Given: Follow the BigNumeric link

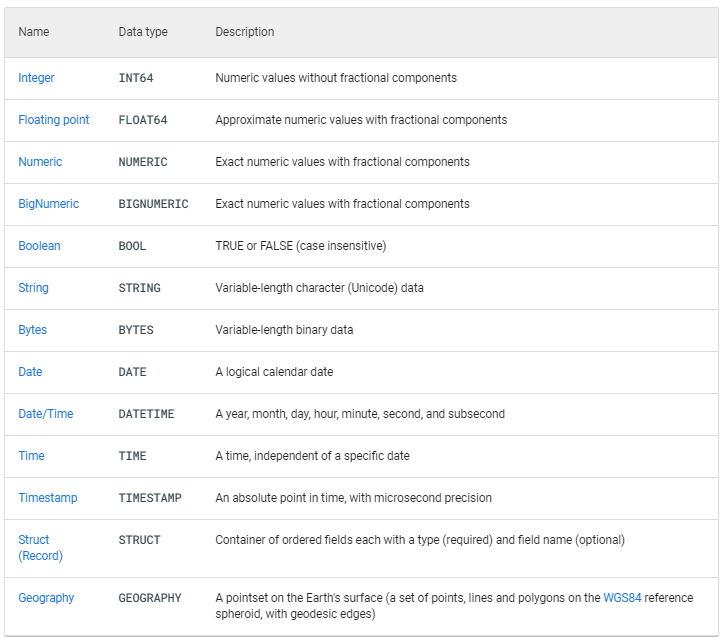Looking at the screenshot, I should (x=48, y=204).
